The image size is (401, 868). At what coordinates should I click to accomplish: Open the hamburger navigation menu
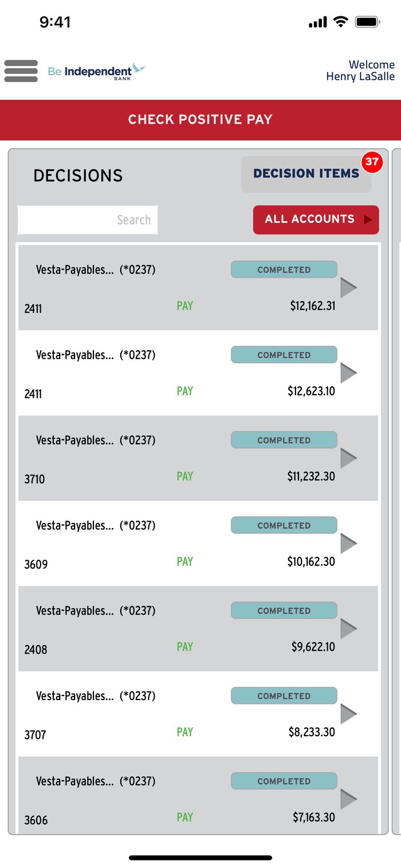coord(21,71)
